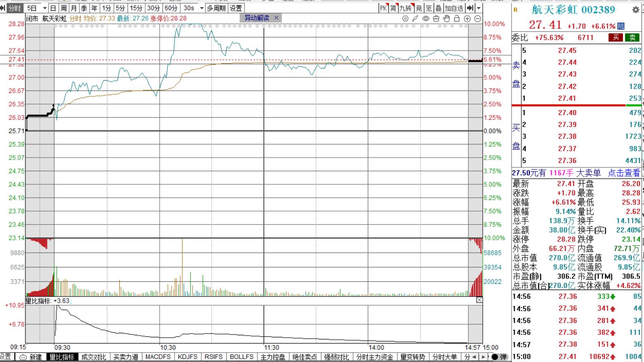The image size is (644, 362).
Task: Click the R marker icon beside 航天彩虹
Action: (516, 10)
